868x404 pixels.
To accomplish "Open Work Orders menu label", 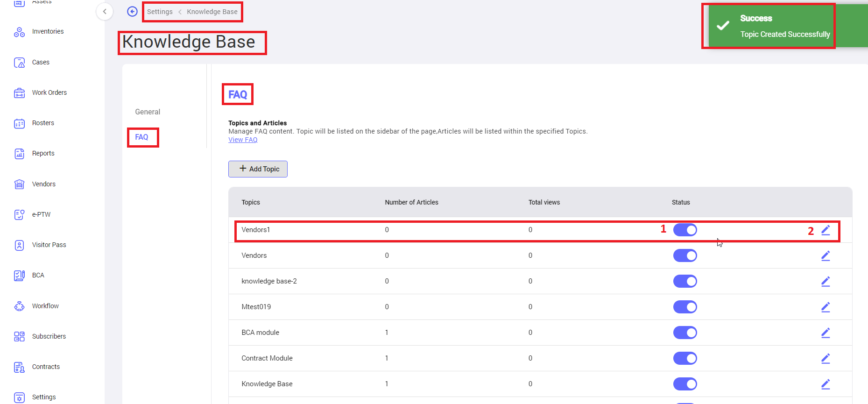I will [49, 93].
